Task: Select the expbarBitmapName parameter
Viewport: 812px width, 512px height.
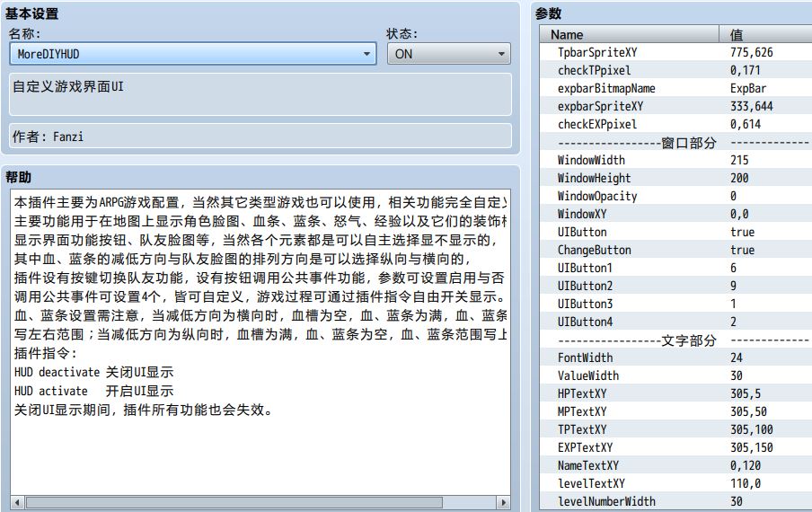Action: 606,88
